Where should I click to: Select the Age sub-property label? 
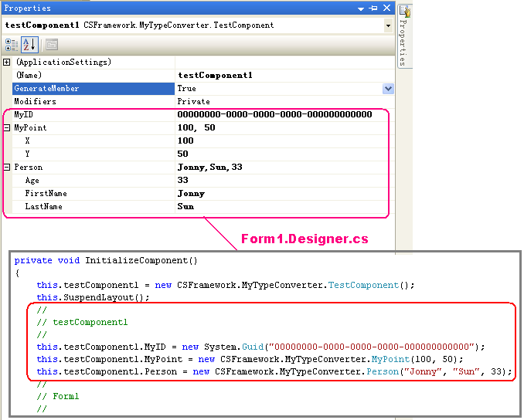32,181
